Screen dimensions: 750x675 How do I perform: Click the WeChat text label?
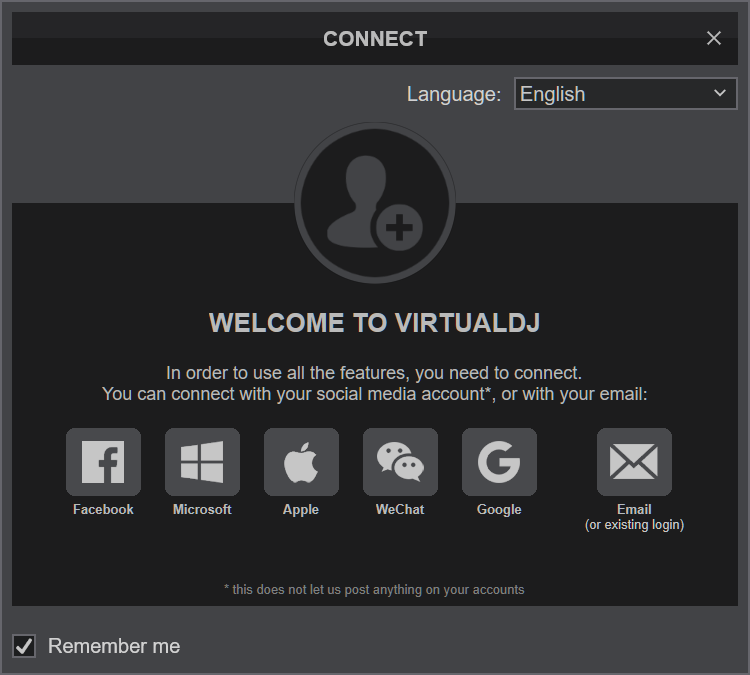click(400, 509)
